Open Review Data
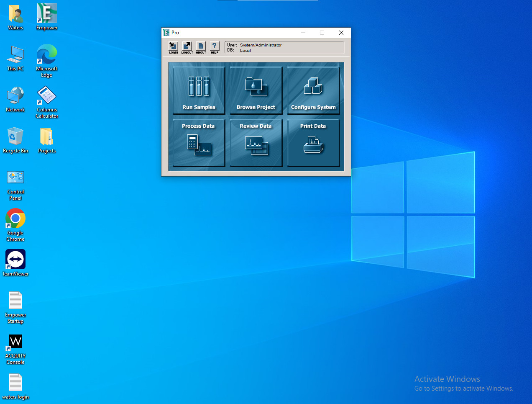Image resolution: width=532 pixels, height=404 pixels. click(x=256, y=143)
